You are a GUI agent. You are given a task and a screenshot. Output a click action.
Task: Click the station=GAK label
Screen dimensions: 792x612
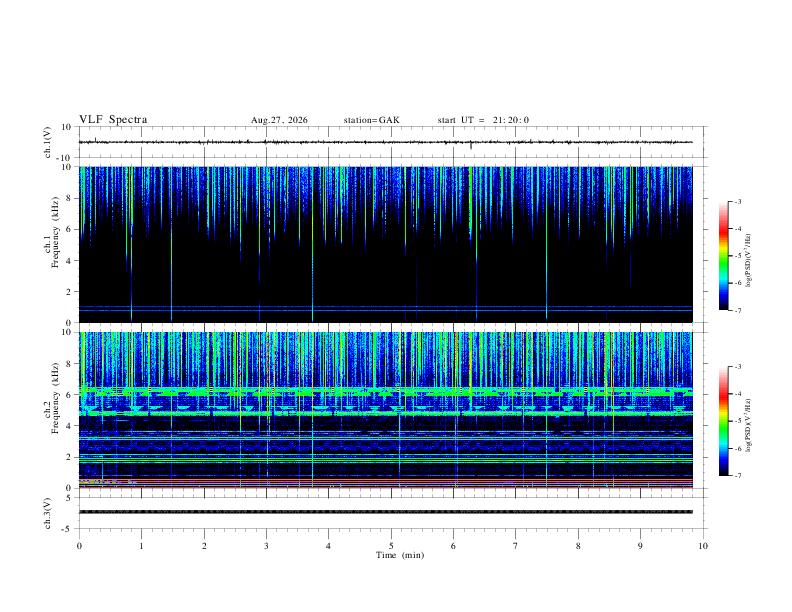click(371, 120)
